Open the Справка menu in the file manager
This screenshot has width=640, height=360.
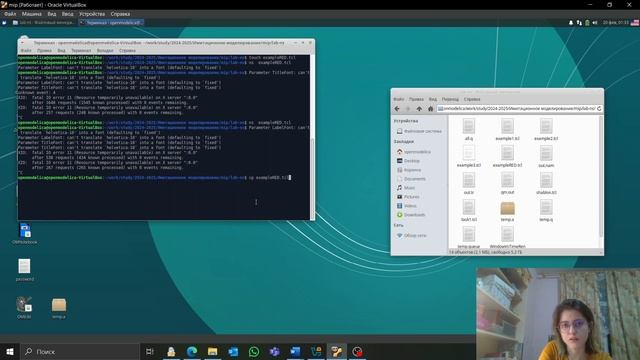click(472, 99)
